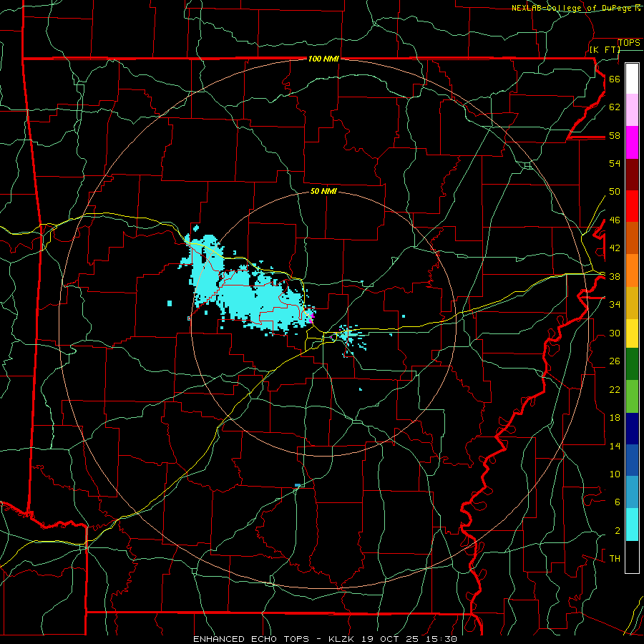Screen dimensions: 644x644
Task: Click the "10" legend value
Action: pos(615,474)
